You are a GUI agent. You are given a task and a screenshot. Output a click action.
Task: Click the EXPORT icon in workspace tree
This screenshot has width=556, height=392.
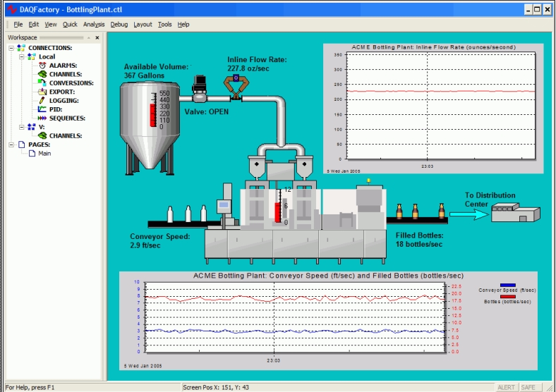point(42,92)
